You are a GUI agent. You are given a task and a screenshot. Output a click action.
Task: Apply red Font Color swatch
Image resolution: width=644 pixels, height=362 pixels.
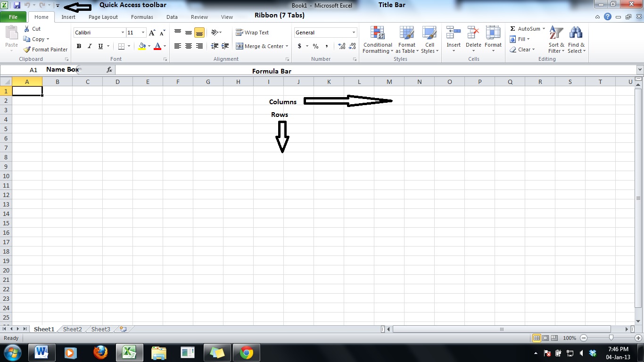point(157,46)
